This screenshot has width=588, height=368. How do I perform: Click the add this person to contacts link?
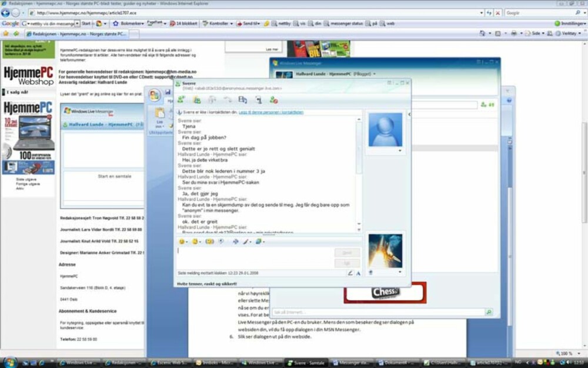tap(271, 112)
